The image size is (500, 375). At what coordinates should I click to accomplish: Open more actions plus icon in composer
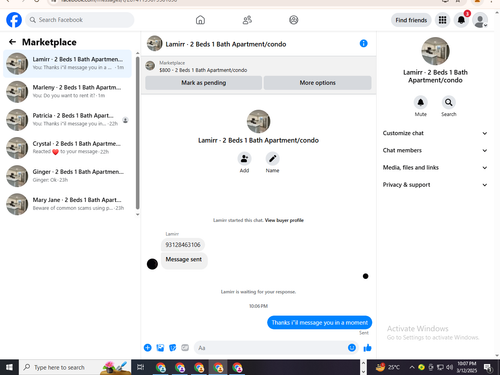[148, 348]
